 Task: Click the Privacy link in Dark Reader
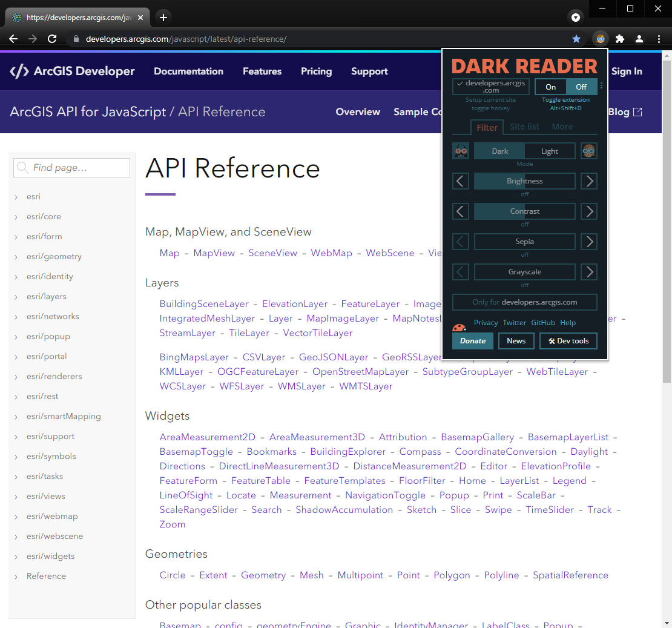point(486,323)
